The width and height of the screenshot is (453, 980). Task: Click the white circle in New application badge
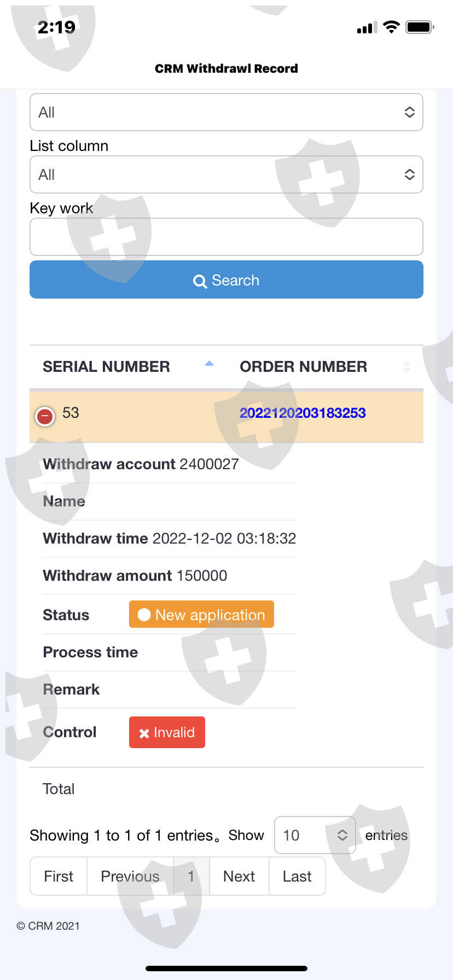(144, 615)
